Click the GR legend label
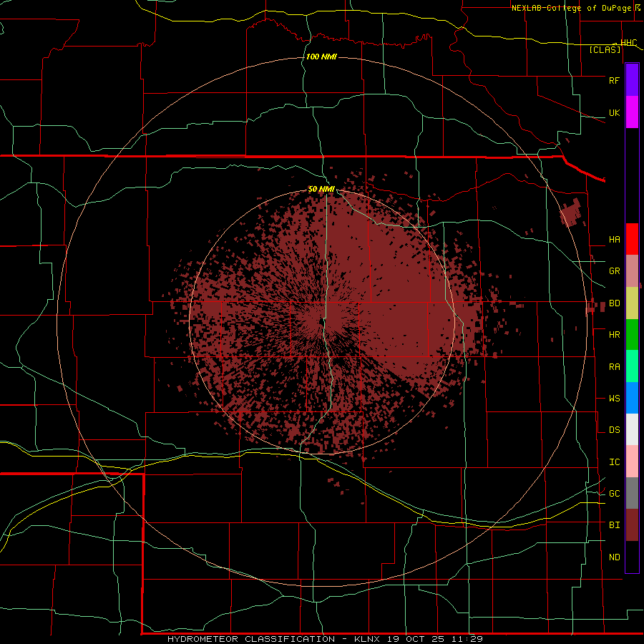 [614, 271]
